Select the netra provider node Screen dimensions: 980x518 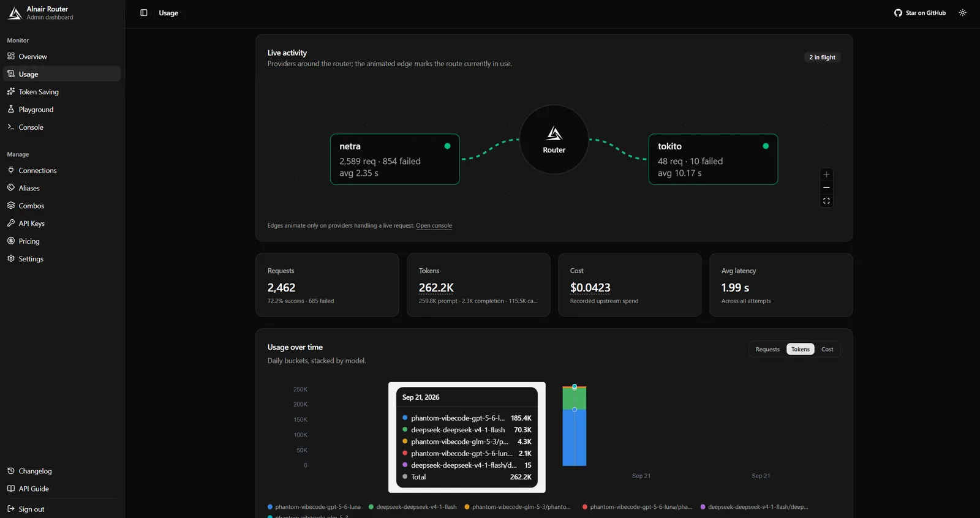(x=395, y=159)
